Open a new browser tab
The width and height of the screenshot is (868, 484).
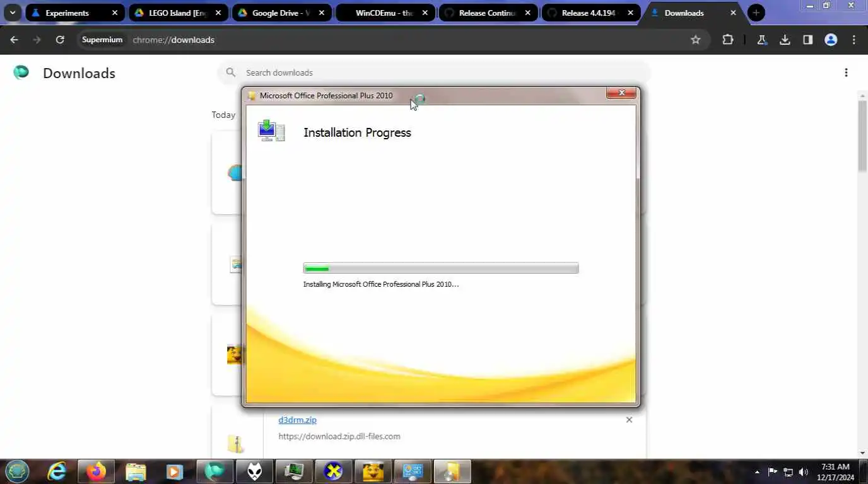(756, 13)
